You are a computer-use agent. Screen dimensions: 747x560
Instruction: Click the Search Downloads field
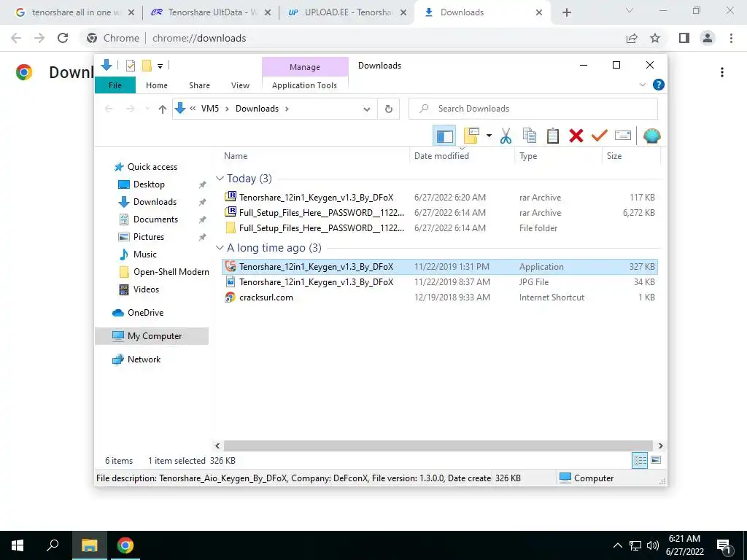coord(533,109)
